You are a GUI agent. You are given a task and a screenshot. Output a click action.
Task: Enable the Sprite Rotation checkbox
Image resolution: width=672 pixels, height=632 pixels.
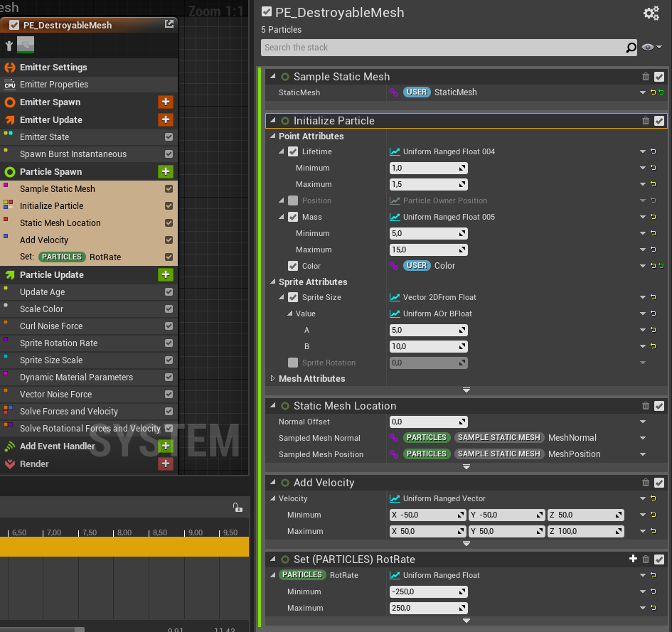pyautogui.click(x=293, y=363)
